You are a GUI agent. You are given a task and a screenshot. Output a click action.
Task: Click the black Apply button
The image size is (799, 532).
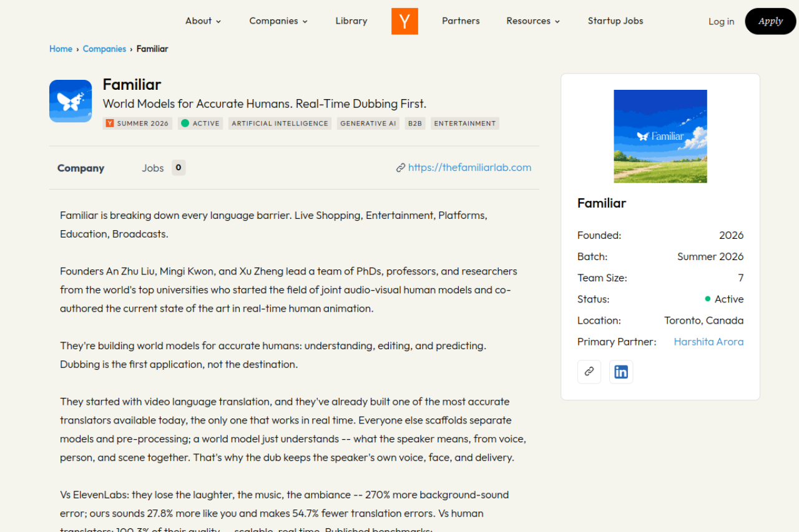point(770,21)
